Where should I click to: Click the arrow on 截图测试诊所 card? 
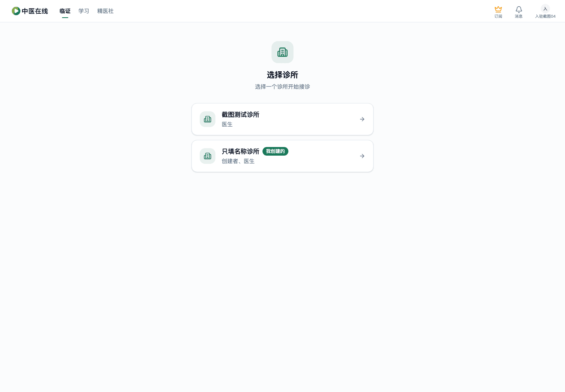point(362,119)
